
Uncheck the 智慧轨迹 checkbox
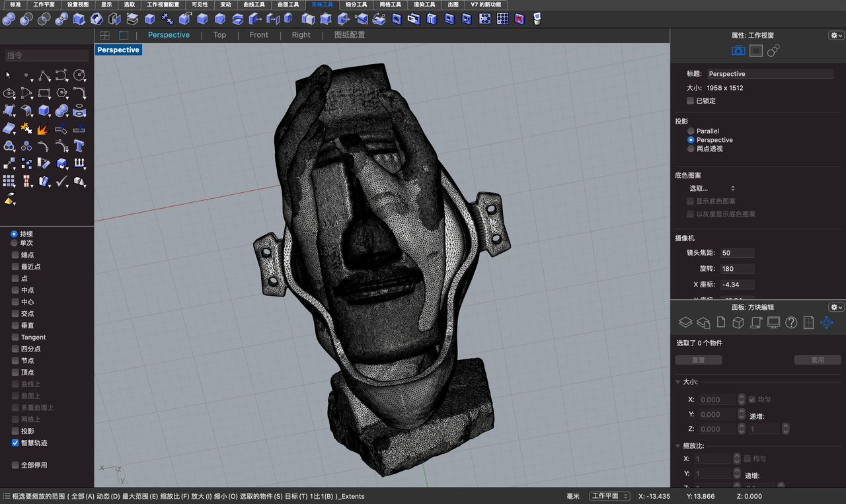[15, 443]
